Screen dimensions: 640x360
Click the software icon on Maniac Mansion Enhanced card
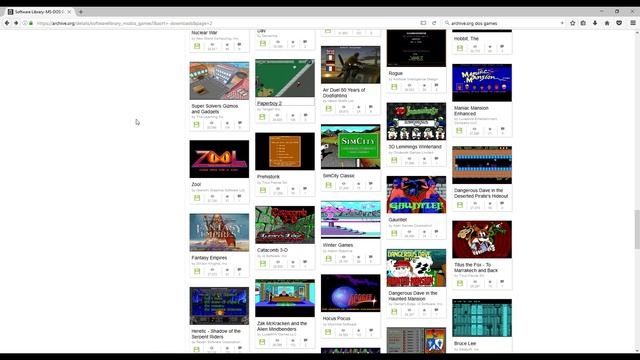click(460, 130)
